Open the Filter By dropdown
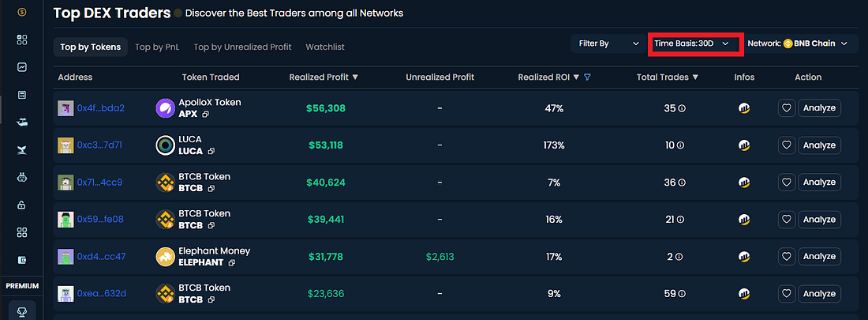This screenshot has height=320, width=868. tap(608, 43)
